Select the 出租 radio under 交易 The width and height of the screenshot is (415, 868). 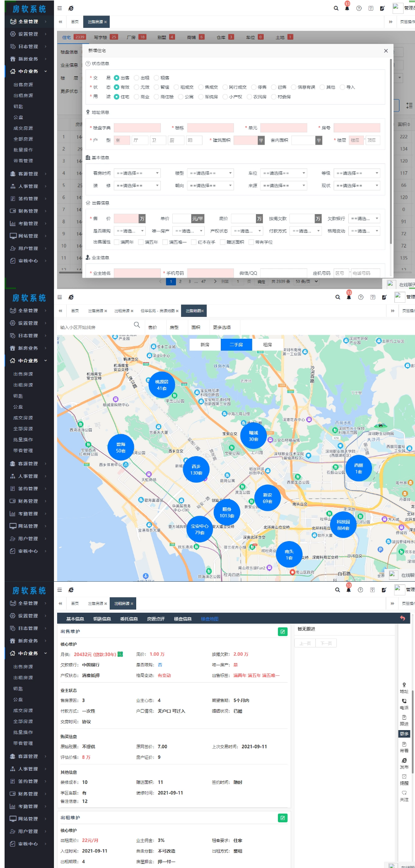136,78
